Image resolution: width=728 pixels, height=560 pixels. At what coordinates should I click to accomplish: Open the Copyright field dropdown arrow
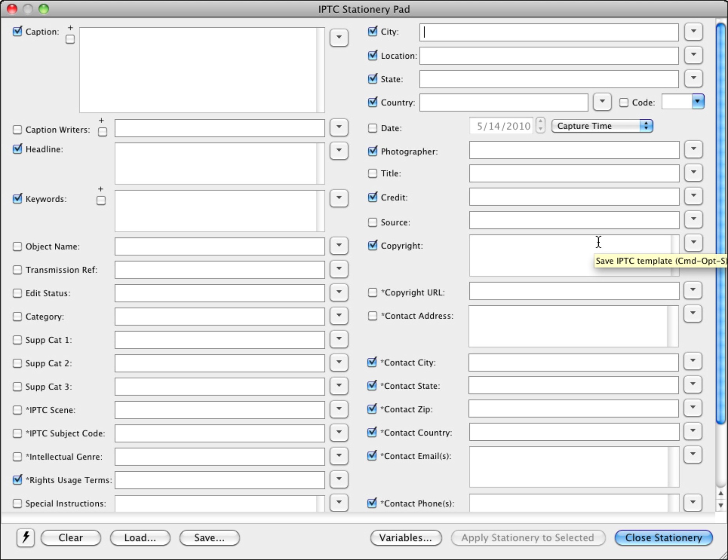pos(694,242)
